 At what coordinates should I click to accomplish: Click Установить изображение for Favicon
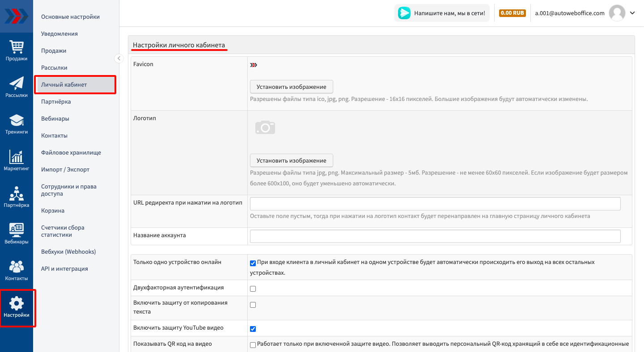pyautogui.click(x=291, y=87)
